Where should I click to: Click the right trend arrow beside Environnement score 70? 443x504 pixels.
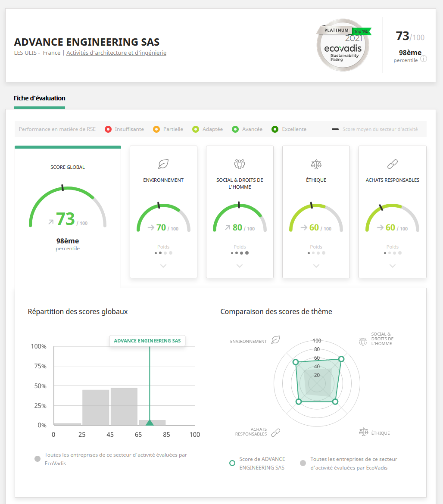(x=151, y=227)
